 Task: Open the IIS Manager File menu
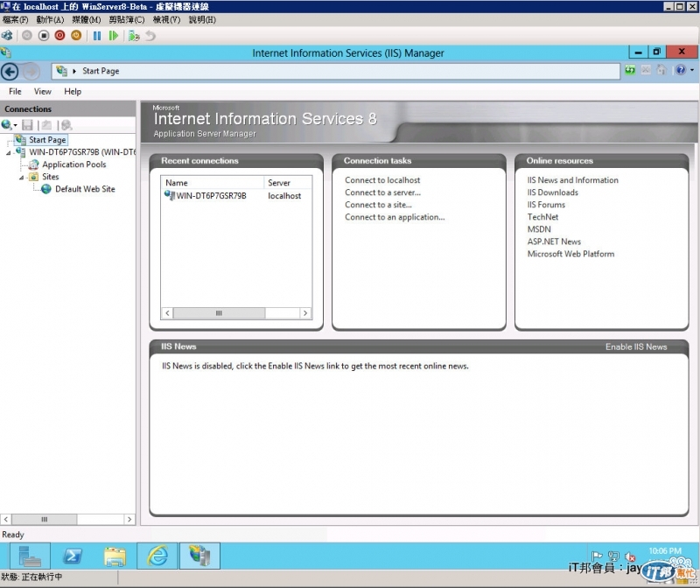(15, 92)
